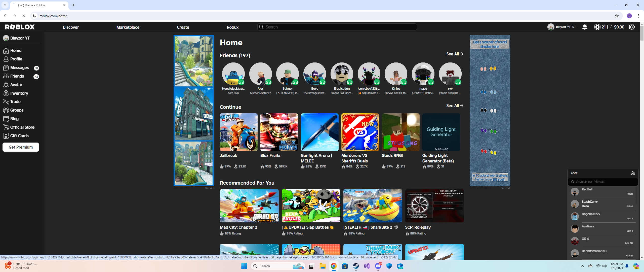
Task: Open the notifications bell icon
Action: (585, 27)
